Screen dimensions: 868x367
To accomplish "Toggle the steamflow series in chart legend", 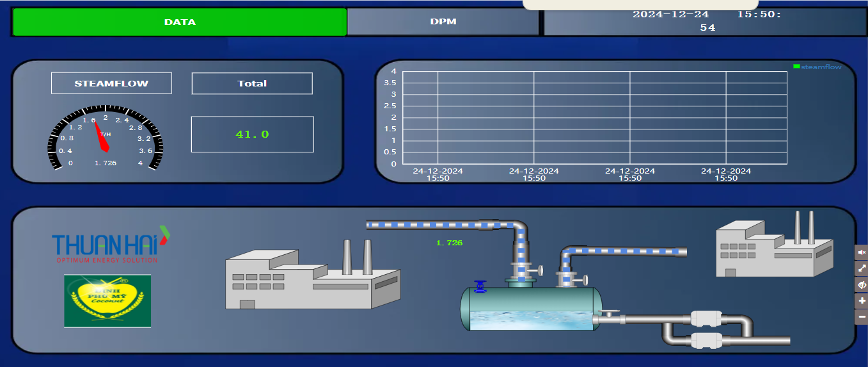I will pos(817,67).
